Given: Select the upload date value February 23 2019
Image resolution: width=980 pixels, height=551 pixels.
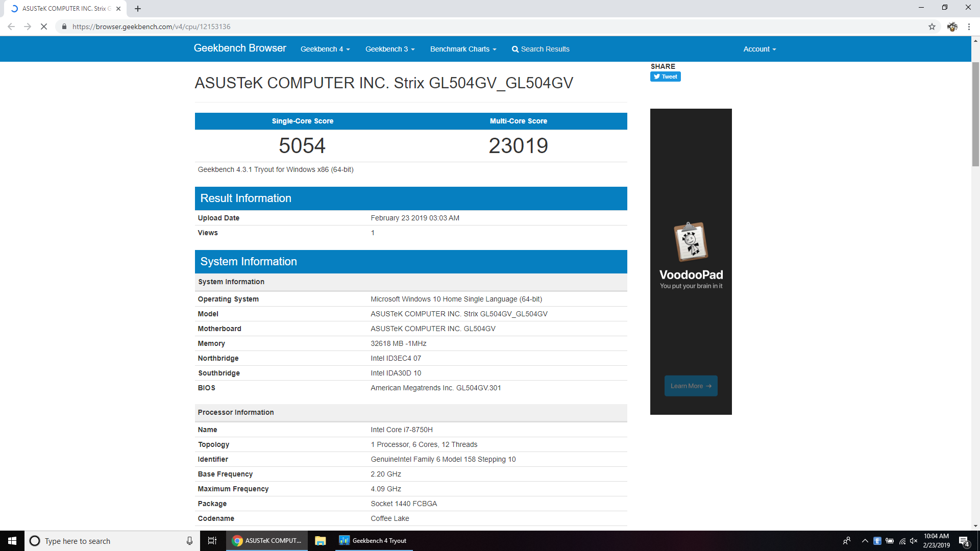Looking at the screenshot, I should (414, 218).
